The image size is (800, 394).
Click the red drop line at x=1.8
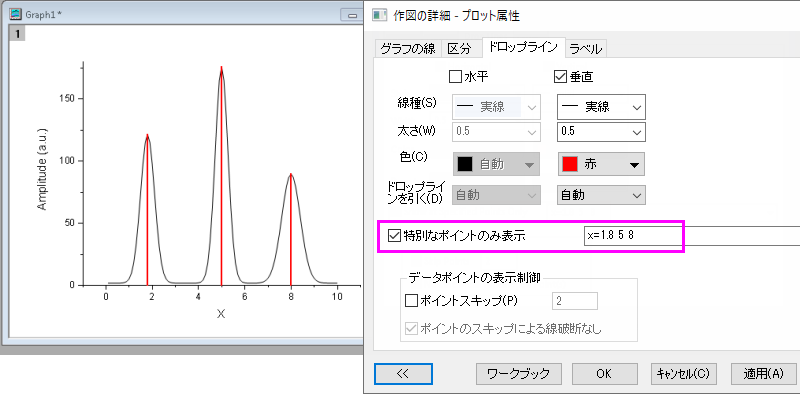(147, 209)
